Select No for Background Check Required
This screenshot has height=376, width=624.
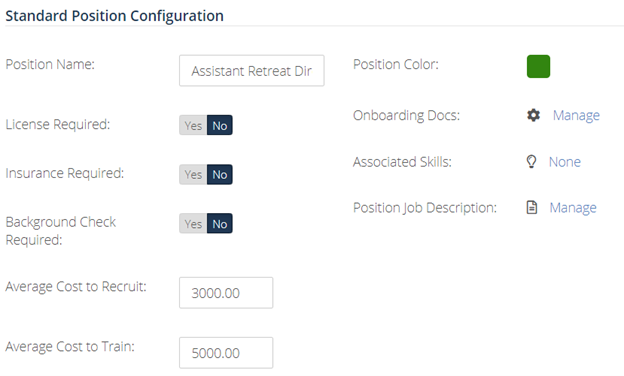pos(220,224)
